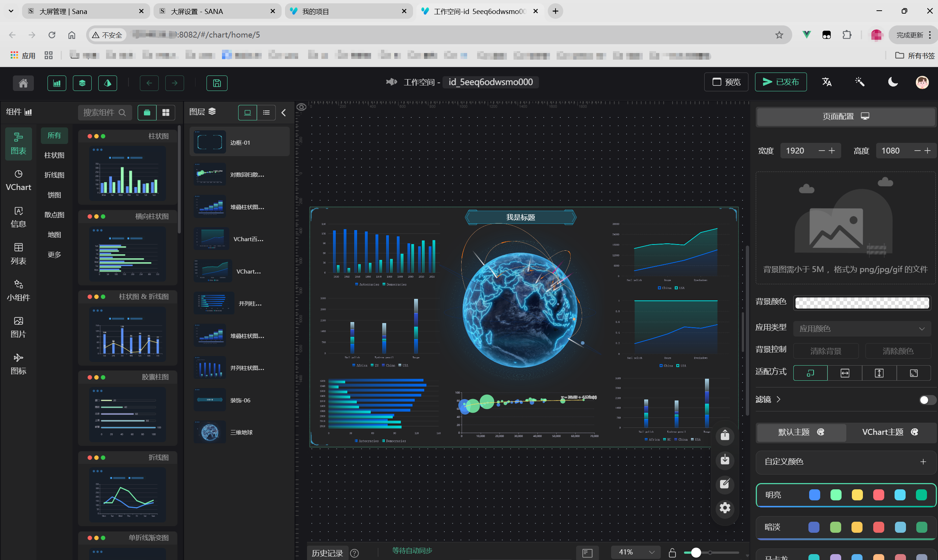
Task: Toggle the canvas eye visibility icon
Action: click(x=301, y=107)
